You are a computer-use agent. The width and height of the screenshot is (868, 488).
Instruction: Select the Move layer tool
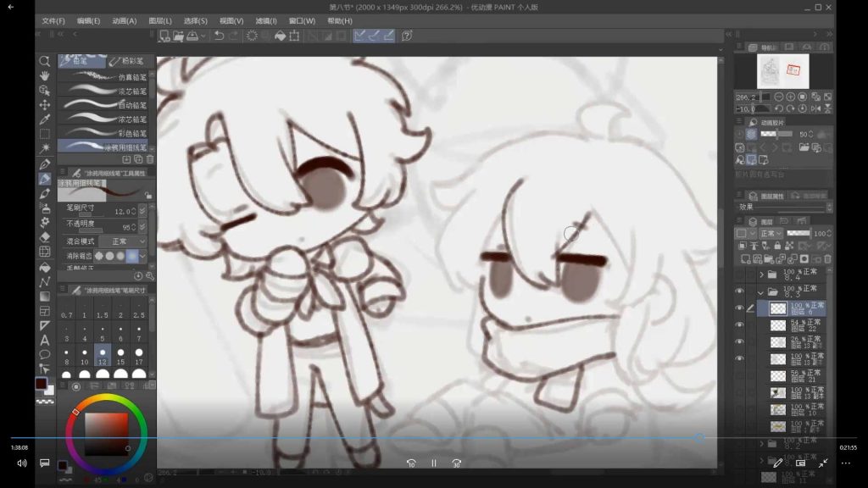click(44, 105)
